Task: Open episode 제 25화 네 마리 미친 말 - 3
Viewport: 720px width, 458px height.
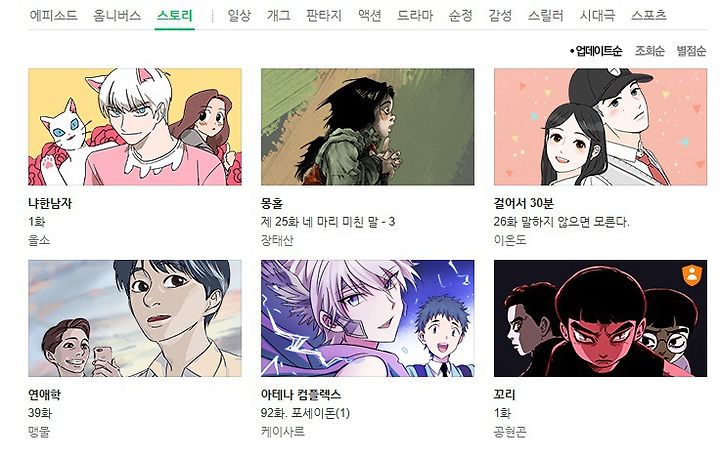Action: tap(328, 222)
